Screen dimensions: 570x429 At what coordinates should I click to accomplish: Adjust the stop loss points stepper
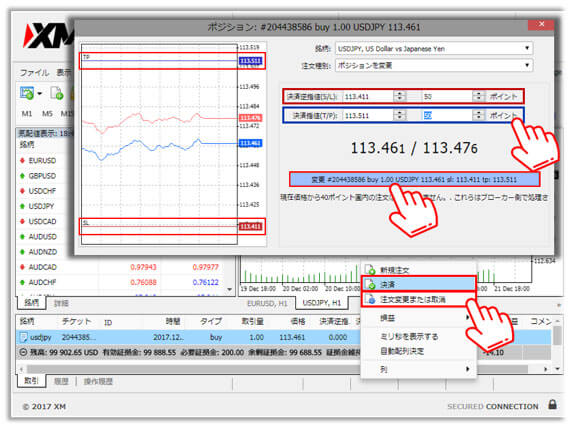coord(478,96)
